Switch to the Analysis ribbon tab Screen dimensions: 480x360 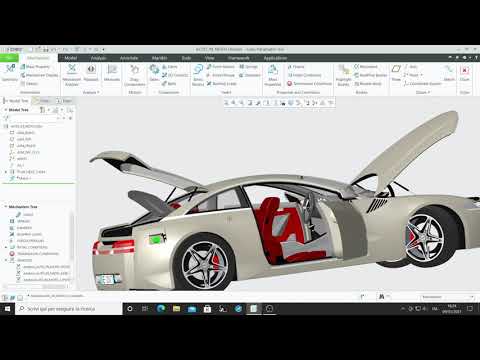pyautogui.click(x=99, y=58)
